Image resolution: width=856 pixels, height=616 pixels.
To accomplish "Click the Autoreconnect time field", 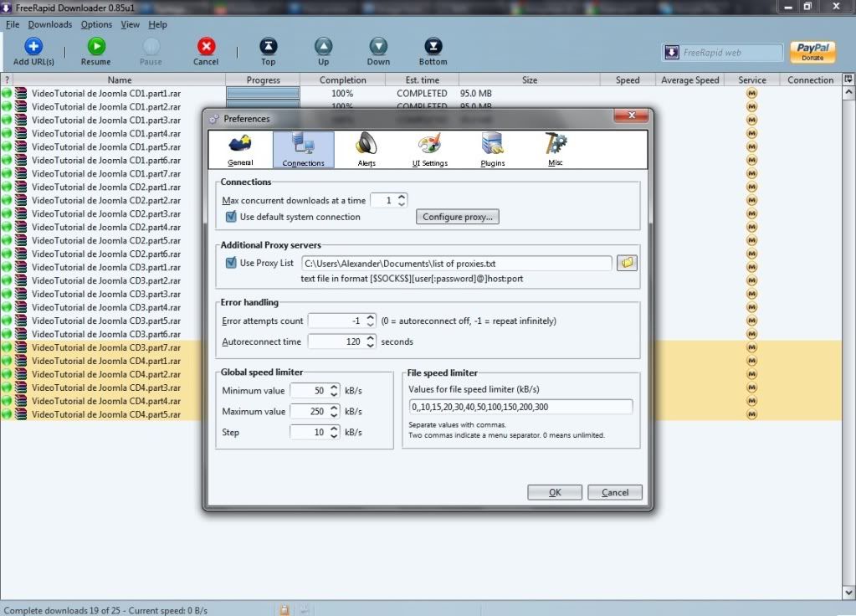I will [337, 341].
